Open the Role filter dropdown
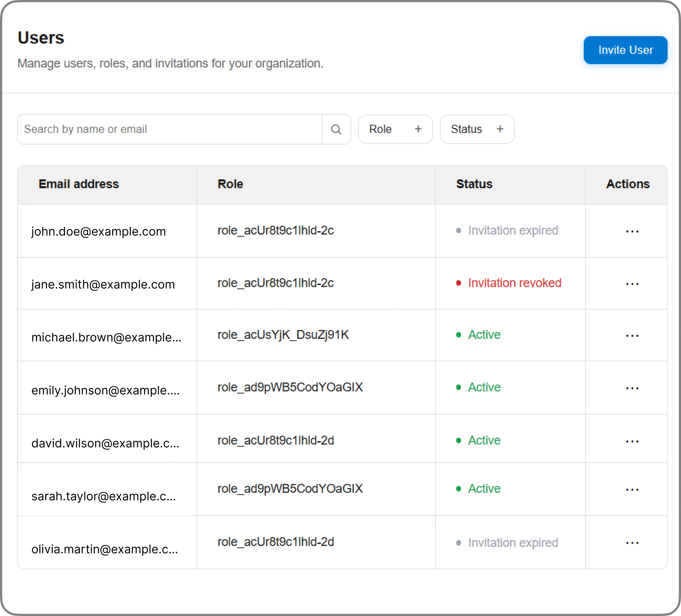Image resolution: width=681 pixels, height=616 pixels. tap(395, 129)
